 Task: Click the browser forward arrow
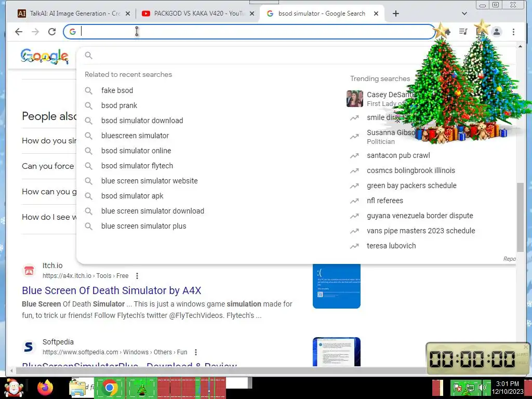coord(35,32)
